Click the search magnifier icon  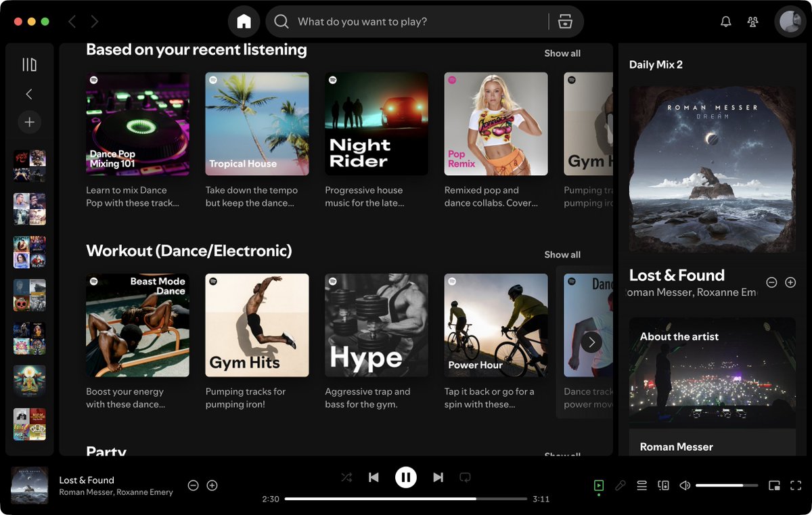click(281, 22)
